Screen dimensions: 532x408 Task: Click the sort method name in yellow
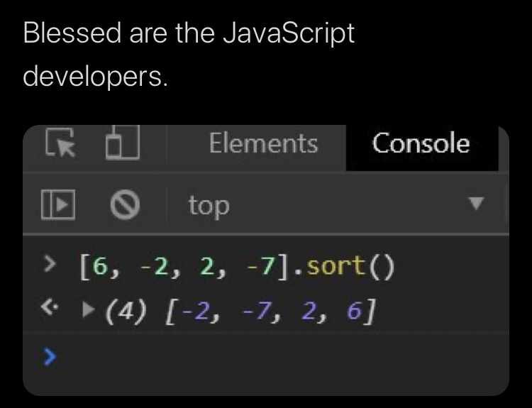click(x=335, y=265)
